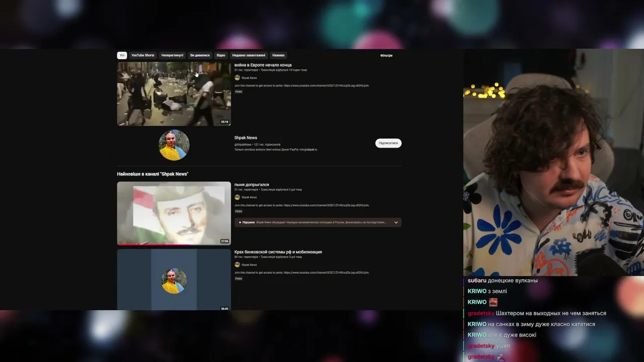Open the 'Shpak News' channel name heading
The height and width of the screenshot is (362, 644).
point(246,138)
